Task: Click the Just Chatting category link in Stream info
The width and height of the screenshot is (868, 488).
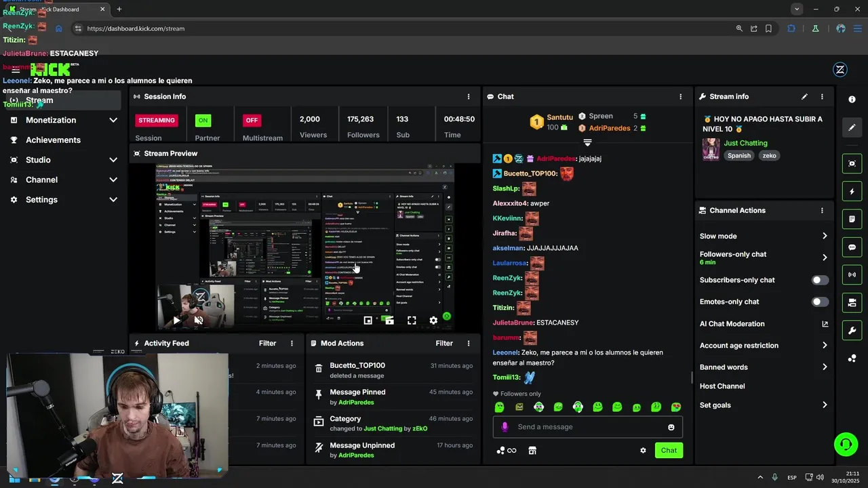Action: click(x=745, y=143)
